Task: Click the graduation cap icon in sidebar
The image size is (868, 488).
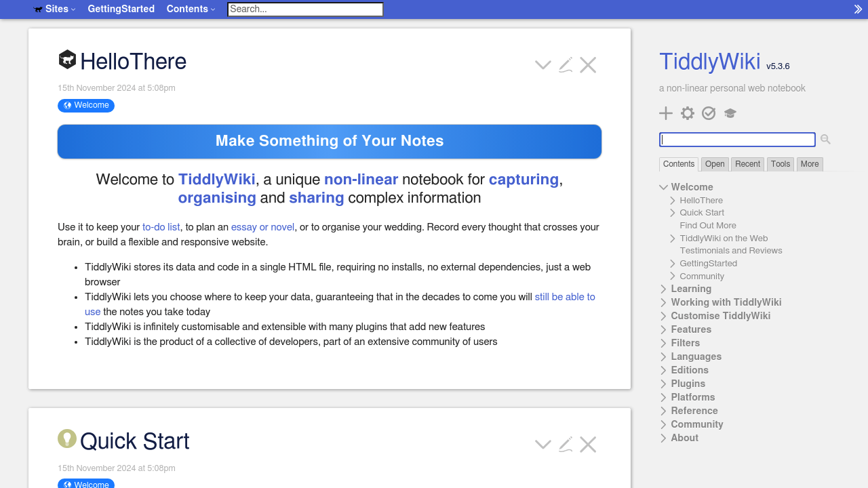Action: pyautogui.click(x=730, y=113)
